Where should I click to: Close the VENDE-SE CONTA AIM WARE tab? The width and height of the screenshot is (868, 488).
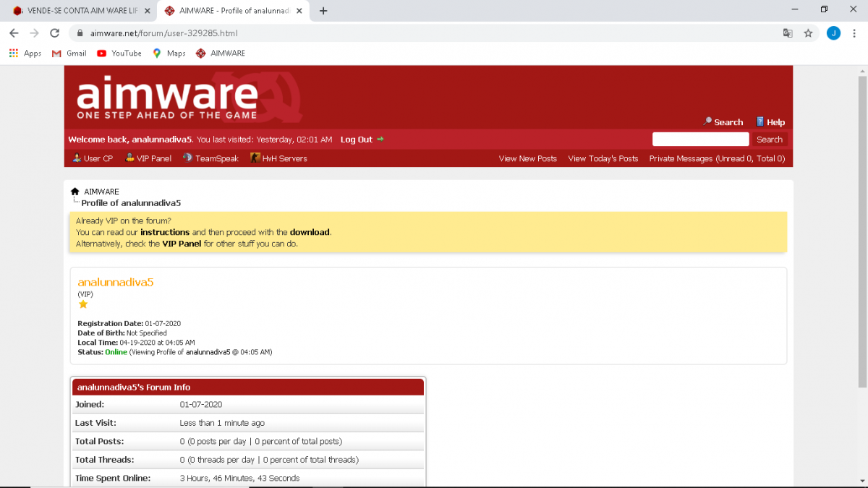point(148,11)
